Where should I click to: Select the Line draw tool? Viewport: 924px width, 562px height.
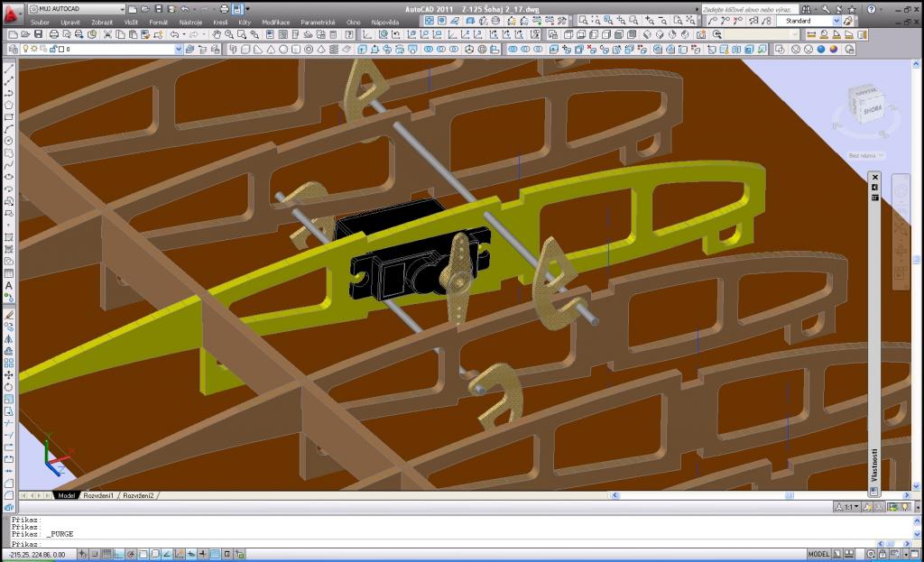9,69
